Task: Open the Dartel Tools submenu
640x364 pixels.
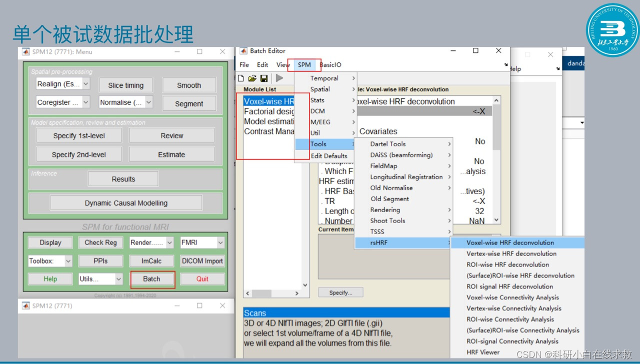Action: [403, 144]
